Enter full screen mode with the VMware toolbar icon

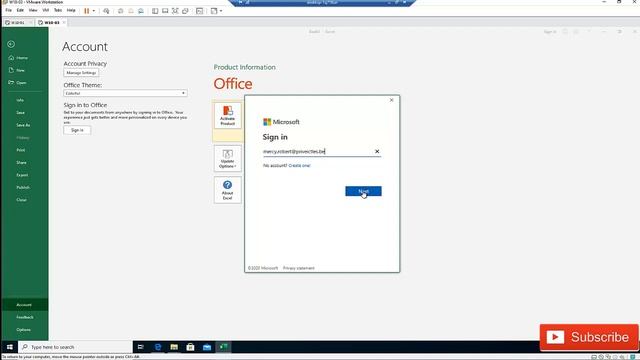(x=175, y=11)
